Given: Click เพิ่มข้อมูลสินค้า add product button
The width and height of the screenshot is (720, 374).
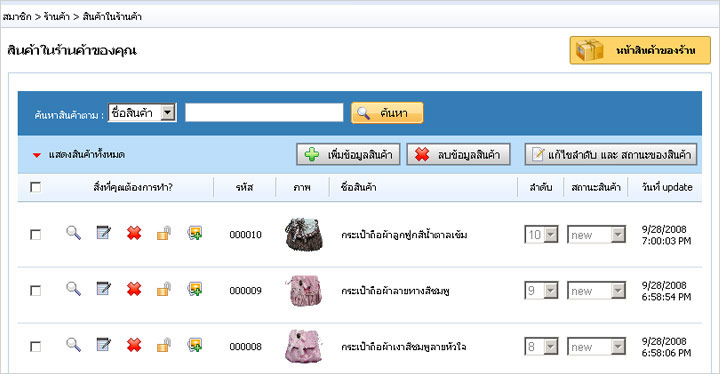Looking at the screenshot, I should (x=348, y=154).
